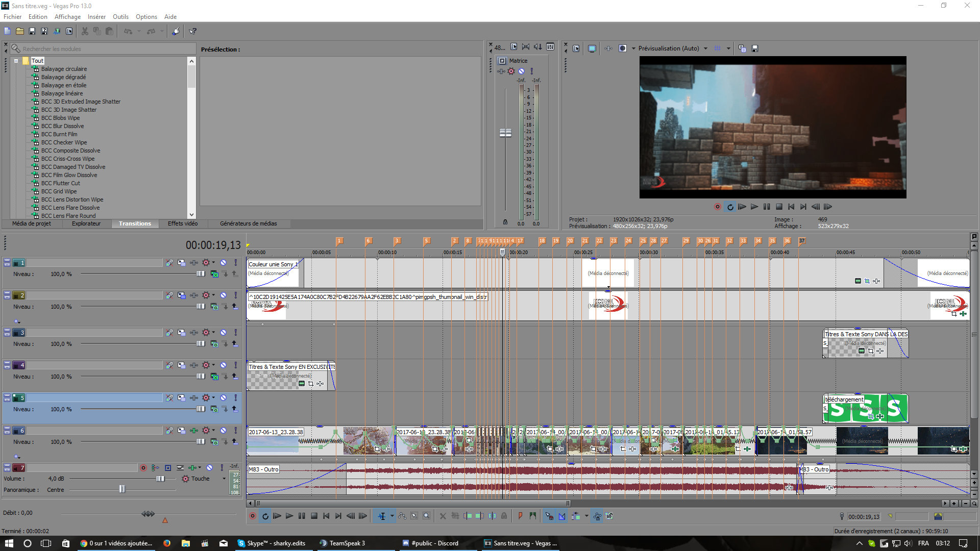The width and height of the screenshot is (980, 551).
Task: Select the Balayage en étoile transition
Action: click(x=64, y=85)
